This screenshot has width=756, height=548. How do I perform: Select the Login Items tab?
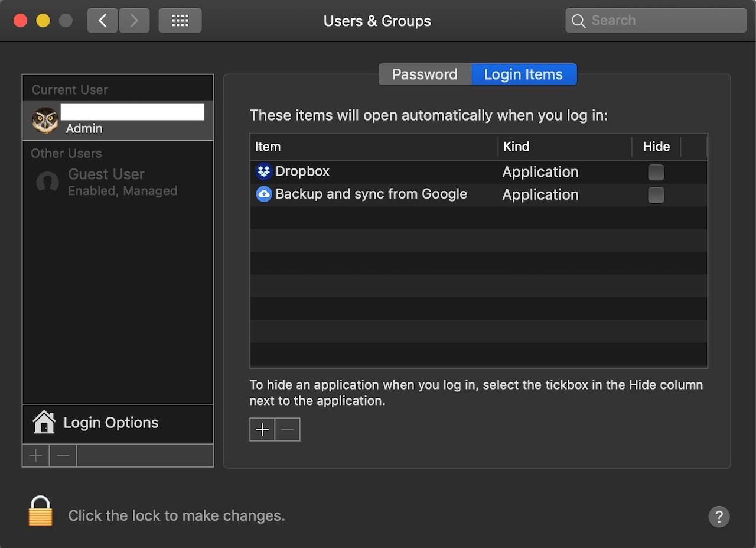click(x=523, y=74)
